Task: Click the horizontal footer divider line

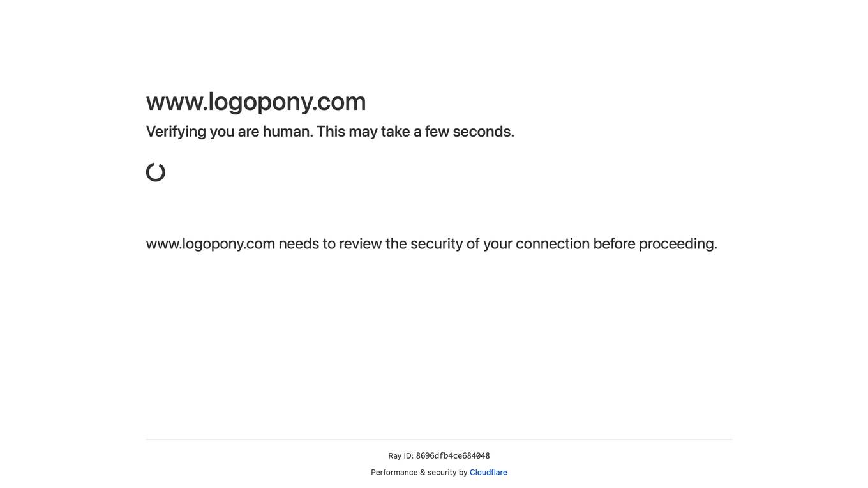Action: [439, 439]
